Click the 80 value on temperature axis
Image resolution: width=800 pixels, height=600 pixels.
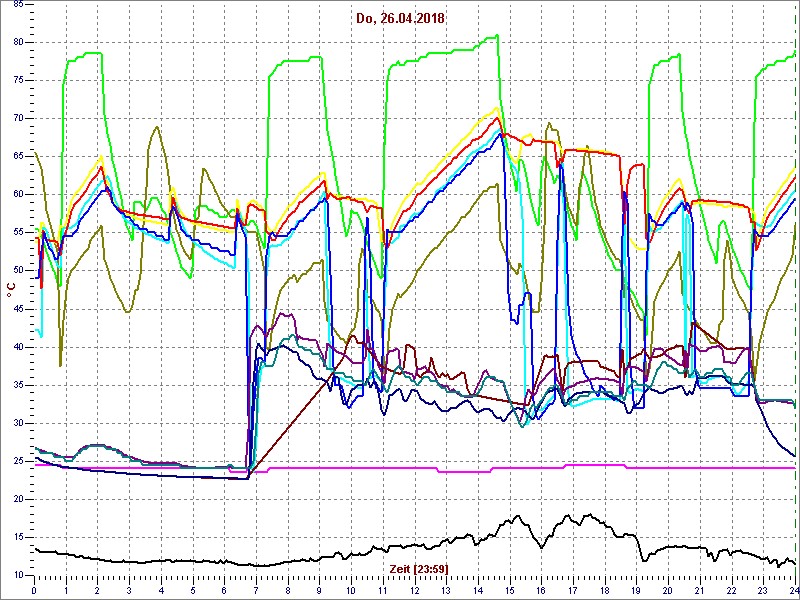click(x=17, y=42)
